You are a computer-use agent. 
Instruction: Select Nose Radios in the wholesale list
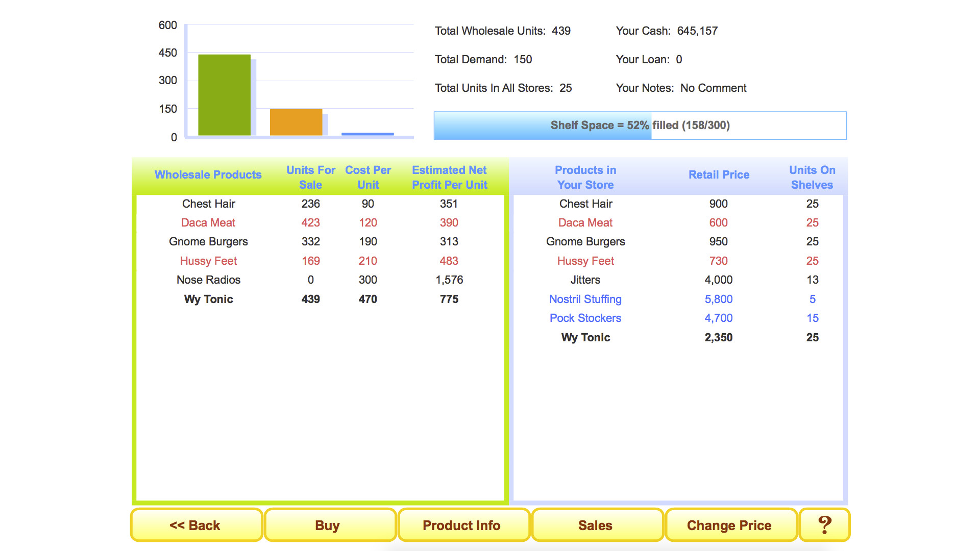(x=208, y=280)
